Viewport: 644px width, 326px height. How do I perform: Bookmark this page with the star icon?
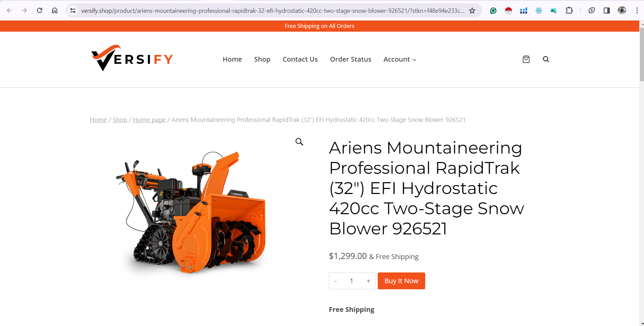click(x=472, y=10)
